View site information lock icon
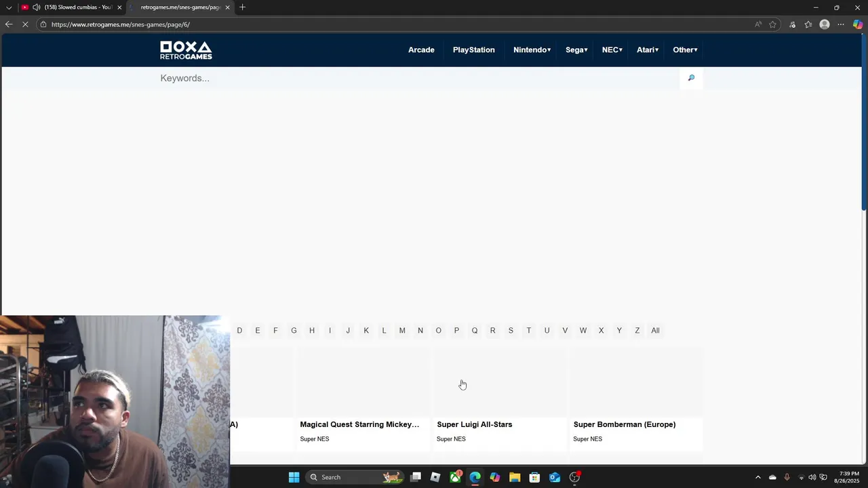 click(43, 24)
